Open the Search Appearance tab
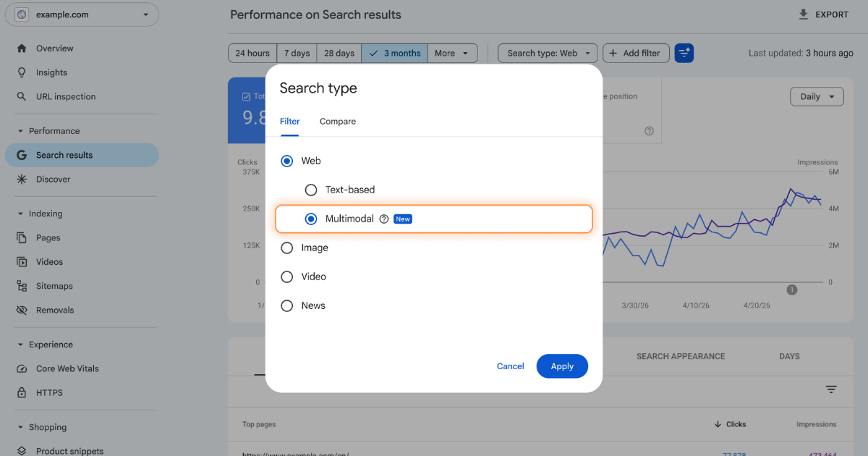Viewport: 868px width, 456px height. 681,356
